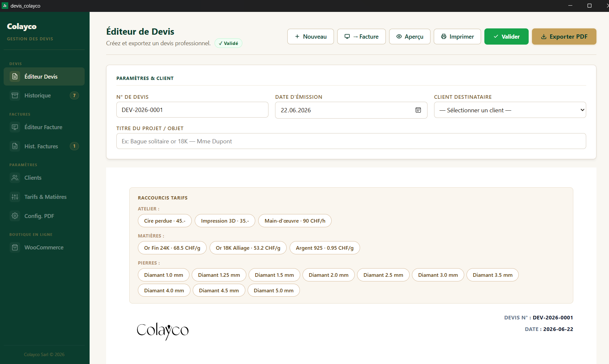Click the green Valider button
609x364 pixels.
506,37
